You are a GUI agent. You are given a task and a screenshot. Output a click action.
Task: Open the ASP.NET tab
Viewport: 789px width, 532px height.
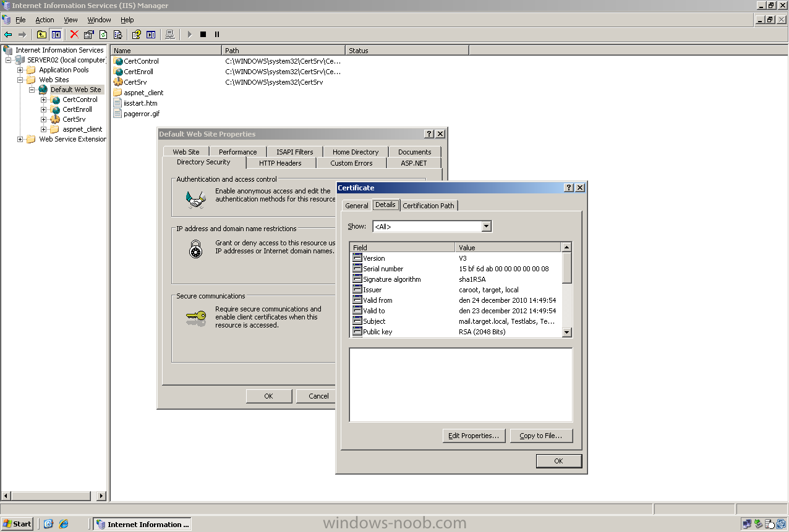pyautogui.click(x=414, y=163)
